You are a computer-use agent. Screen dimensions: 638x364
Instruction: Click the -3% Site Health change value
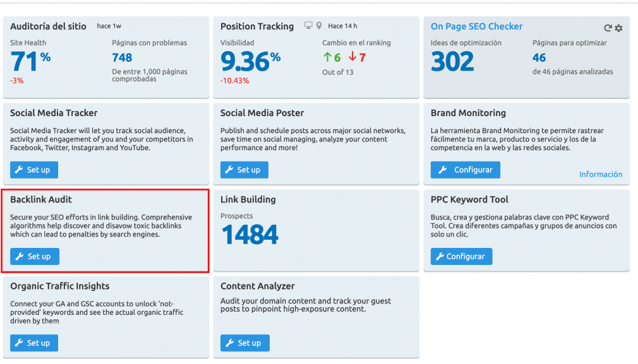pyautogui.click(x=16, y=81)
